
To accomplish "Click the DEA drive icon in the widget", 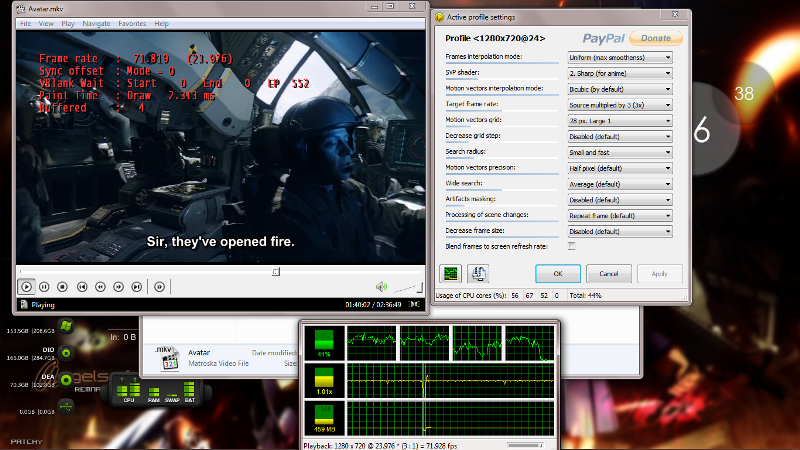I will tap(66, 380).
